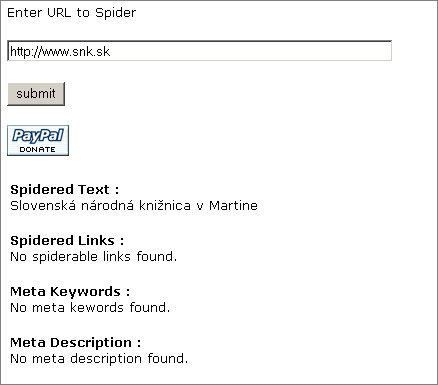Focus the URL to Spider input field

coord(199,51)
